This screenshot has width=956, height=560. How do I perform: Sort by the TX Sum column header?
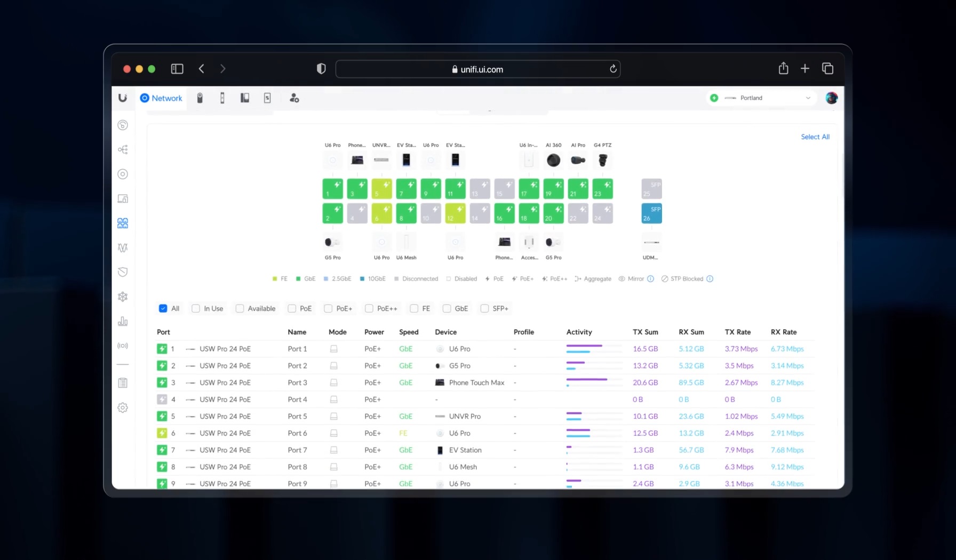pyautogui.click(x=646, y=332)
